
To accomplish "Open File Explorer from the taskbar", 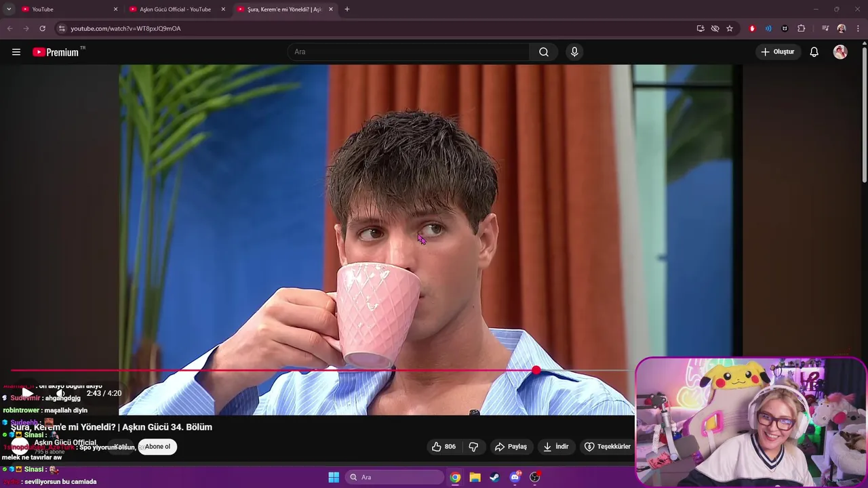I will (x=475, y=477).
